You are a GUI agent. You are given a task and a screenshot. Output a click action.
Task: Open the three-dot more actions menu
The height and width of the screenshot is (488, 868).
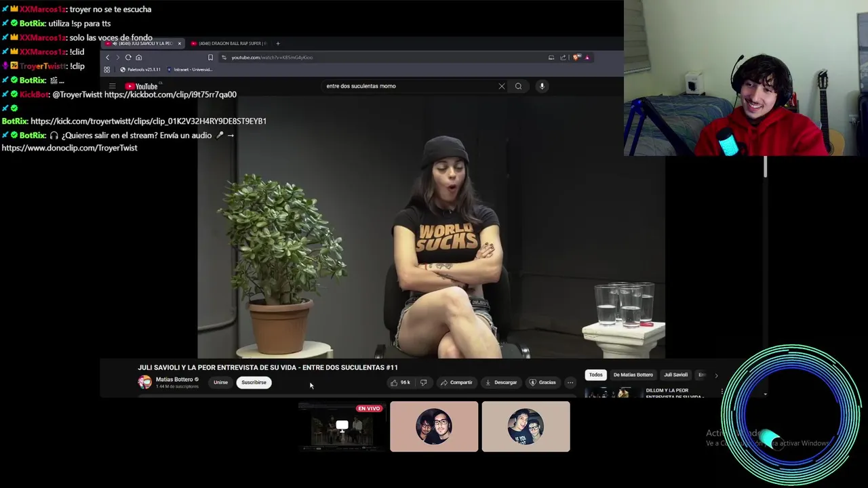[570, 382]
